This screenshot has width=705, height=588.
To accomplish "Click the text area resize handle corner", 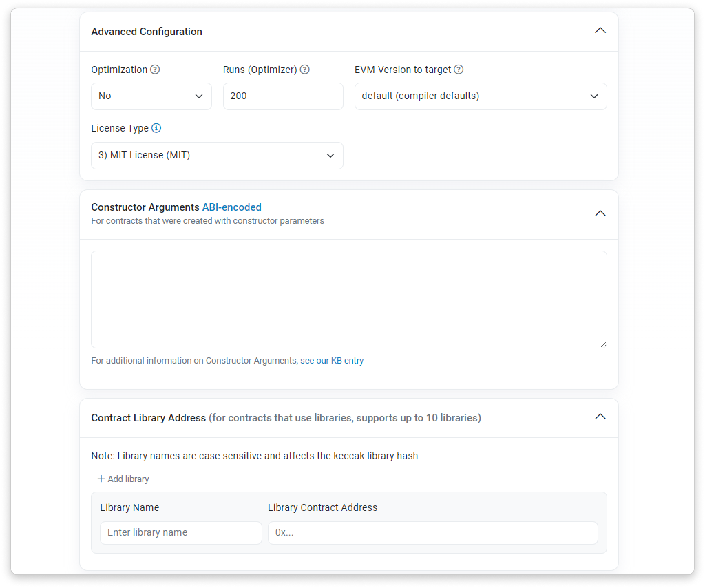I will click(x=603, y=345).
